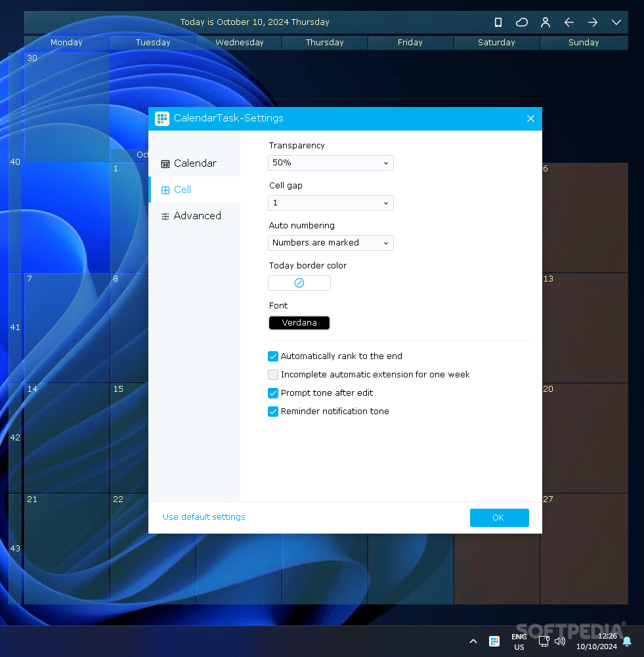Enable Incomplete automatic extension for one week
Viewport: 644px width, 657px height.
point(273,375)
